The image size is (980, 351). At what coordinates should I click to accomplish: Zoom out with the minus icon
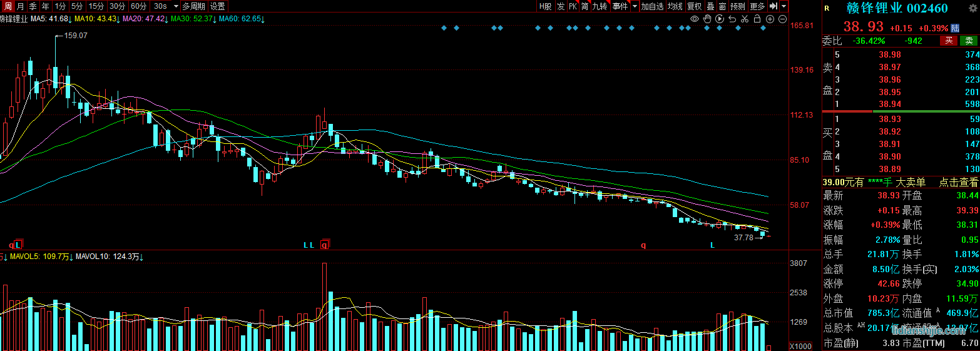[x=782, y=19]
